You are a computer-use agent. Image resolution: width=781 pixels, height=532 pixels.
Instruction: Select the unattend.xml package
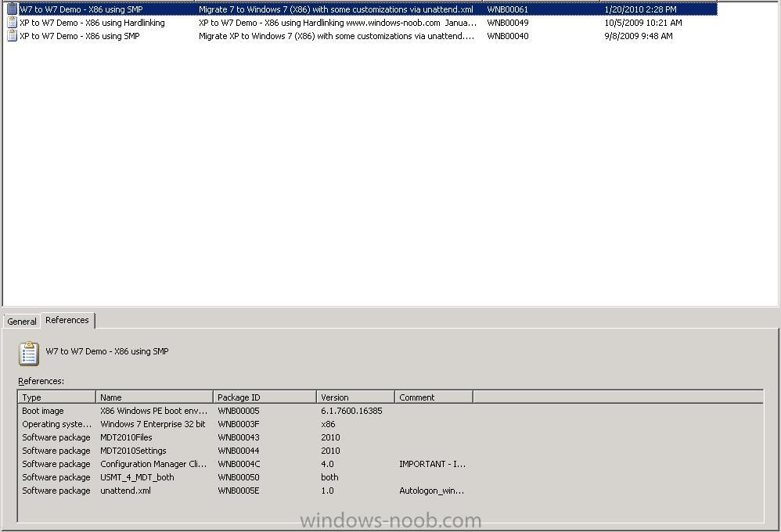pyautogui.click(x=125, y=491)
